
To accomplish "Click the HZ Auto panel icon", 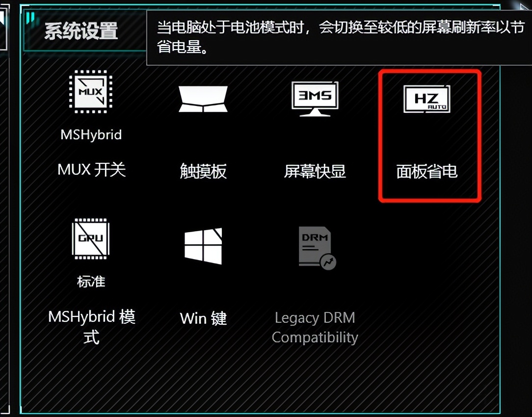I will tap(427, 99).
